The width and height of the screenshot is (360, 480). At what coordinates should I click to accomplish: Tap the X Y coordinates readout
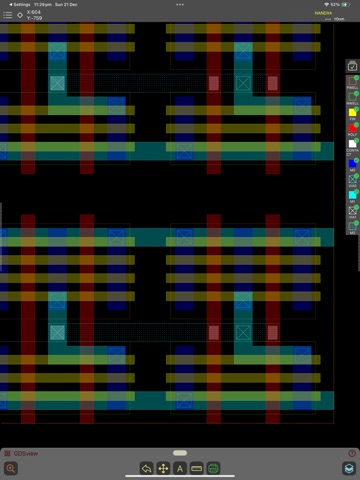coord(34,15)
